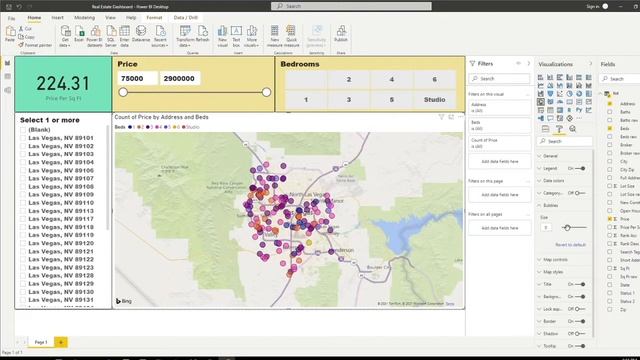
Task: Open the Recent sources dropdown
Action: coord(160,36)
